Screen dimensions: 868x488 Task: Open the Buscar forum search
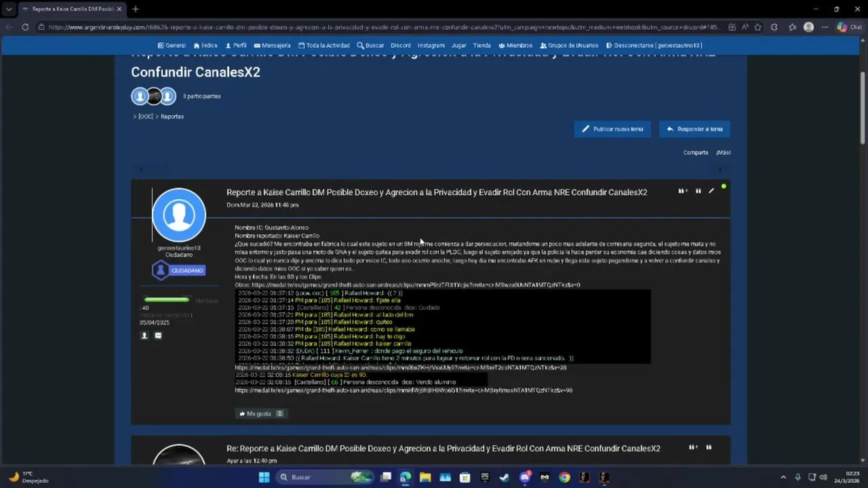tap(370, 45)
